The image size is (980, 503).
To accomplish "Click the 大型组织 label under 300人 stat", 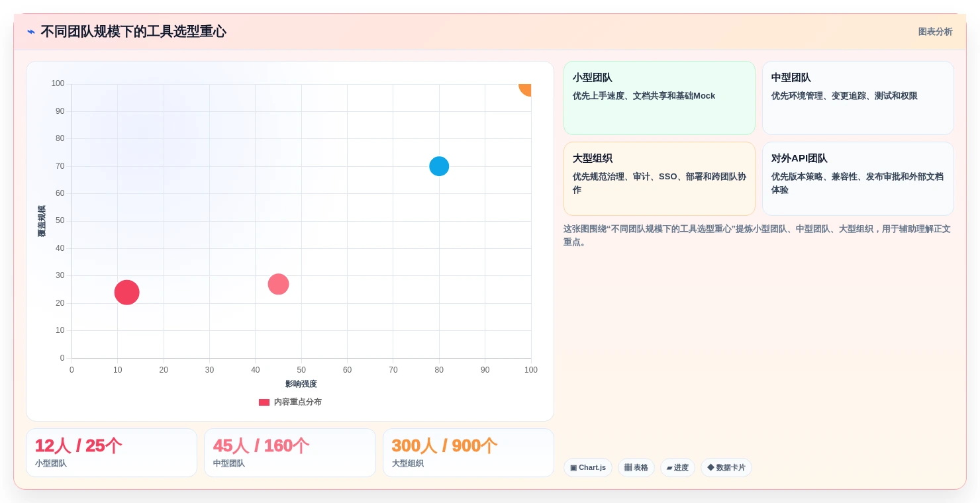I will point(408,463).
